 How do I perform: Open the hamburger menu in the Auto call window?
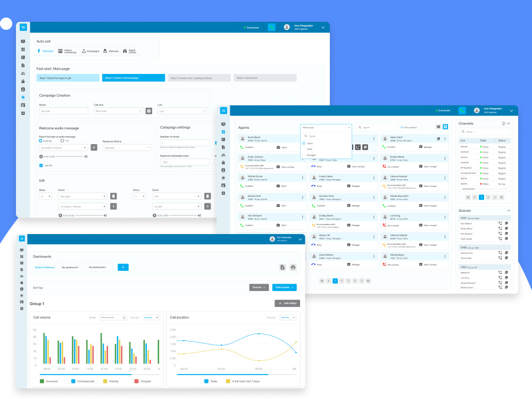pos(23,27)
